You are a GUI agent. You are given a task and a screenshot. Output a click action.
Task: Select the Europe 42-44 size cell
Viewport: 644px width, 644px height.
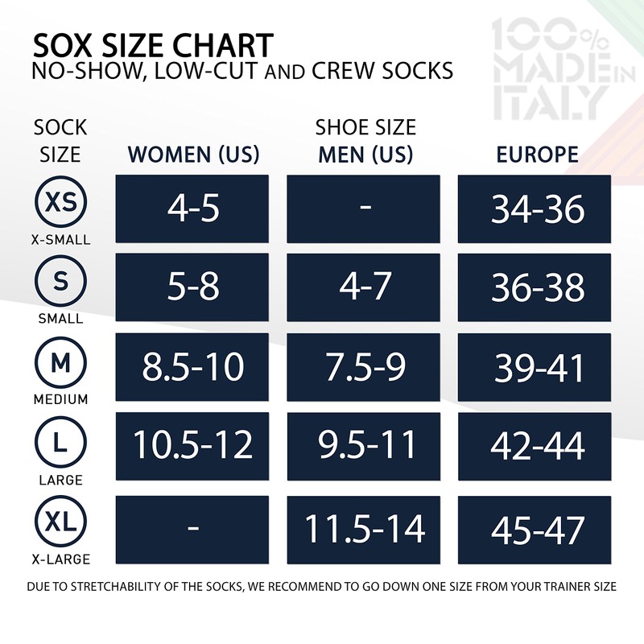[537, 447]
